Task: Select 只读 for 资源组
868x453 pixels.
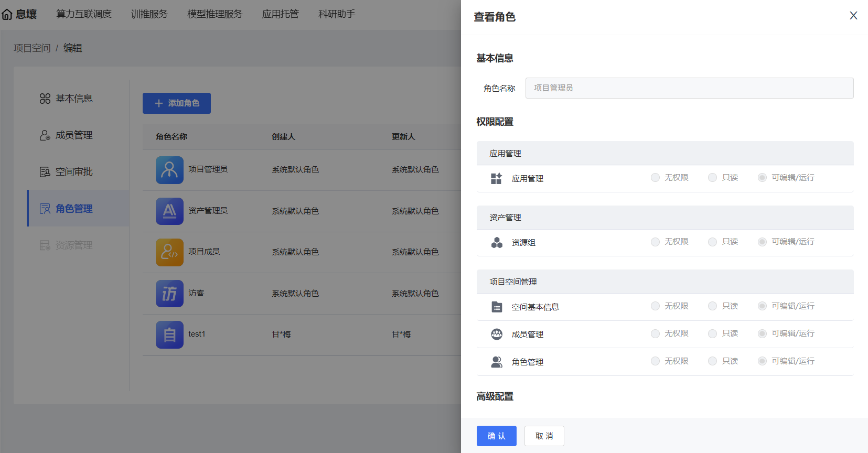Action: [712, 242]
